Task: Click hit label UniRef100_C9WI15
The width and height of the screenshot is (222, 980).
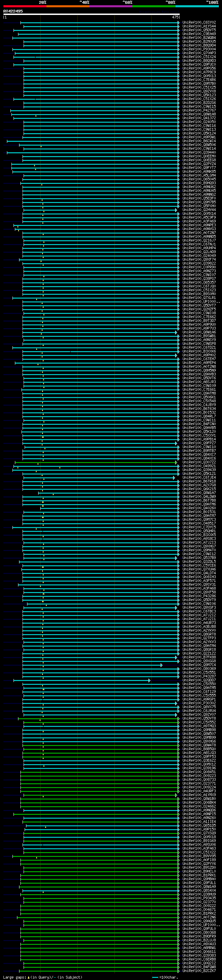Action: point(199,106)
